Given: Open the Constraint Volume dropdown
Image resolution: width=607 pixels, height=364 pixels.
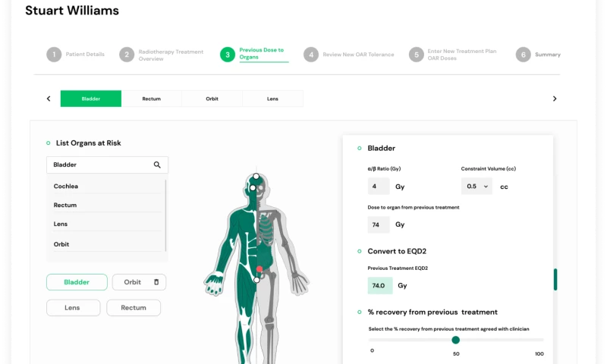Looking at the screenshot, I should (x=476, y=186).
